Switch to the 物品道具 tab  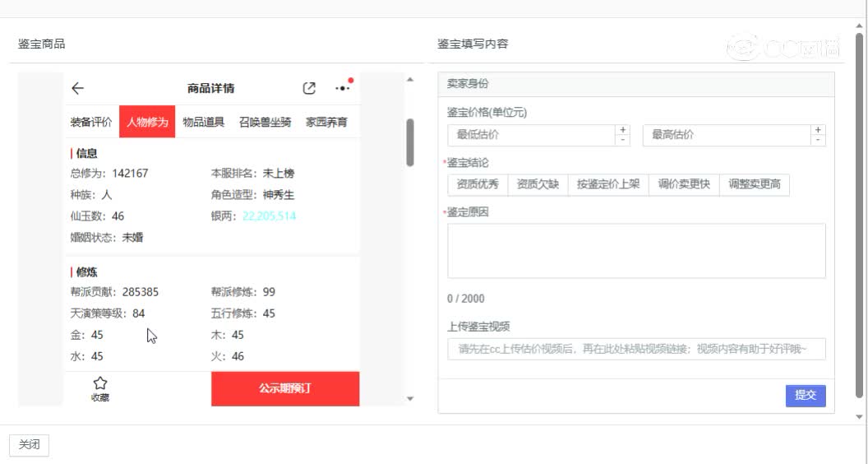[203, 123]
